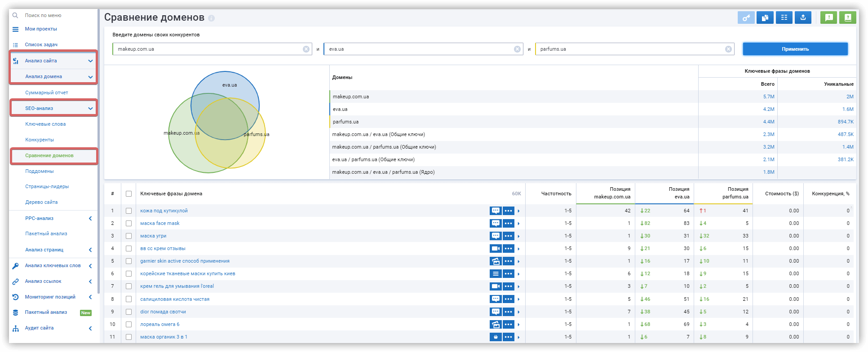This screenshot has width=868, height=352.
Task: Click the key icon button in top toolbar
Action: pyautogui.click(x=746, y=18)
